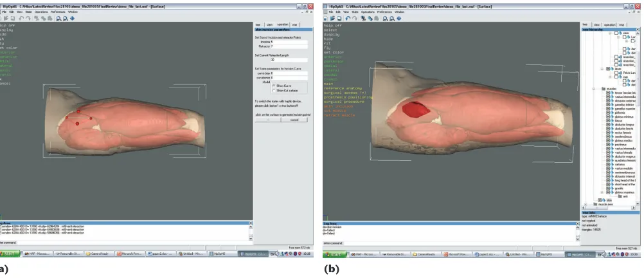
Task: Open Operations menu in right window
Action: pos(368,12)
